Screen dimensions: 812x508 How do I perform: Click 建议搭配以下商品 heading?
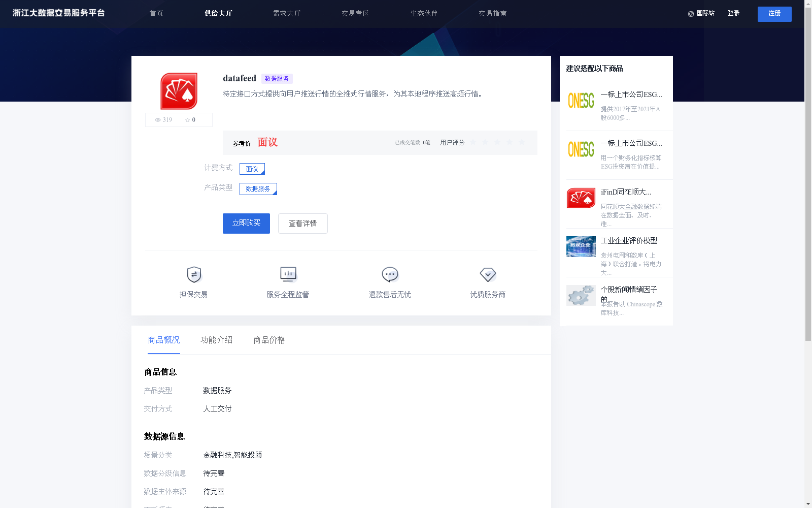tap(594, 69)
